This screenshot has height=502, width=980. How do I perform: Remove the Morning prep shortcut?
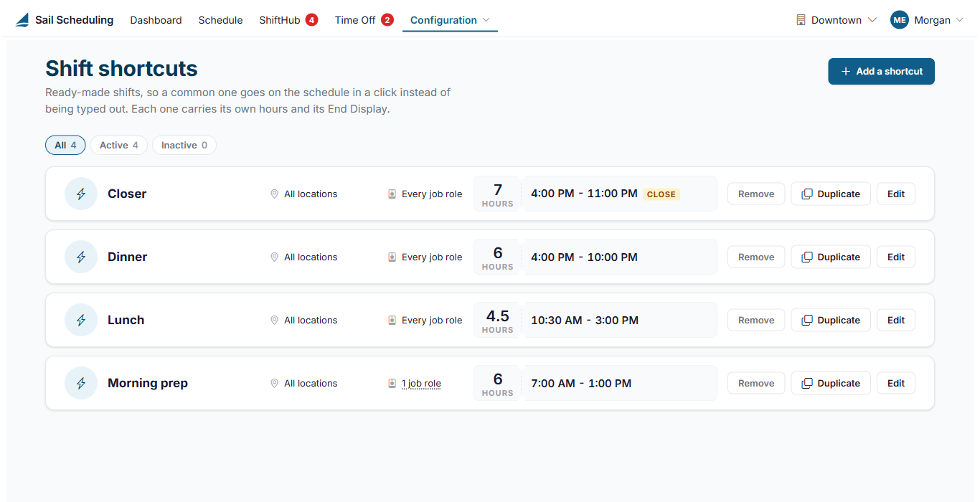click(x=756, y=383)
